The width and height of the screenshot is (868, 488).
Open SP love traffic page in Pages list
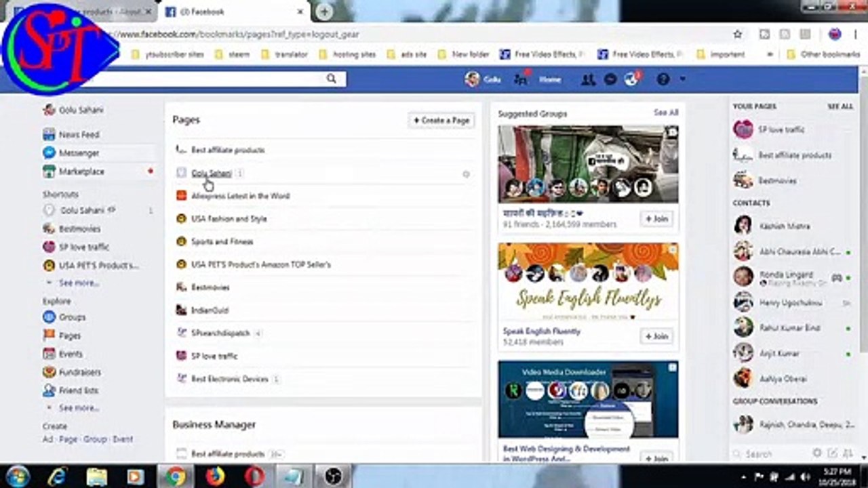pyautogui.click(x=214, y=356)
